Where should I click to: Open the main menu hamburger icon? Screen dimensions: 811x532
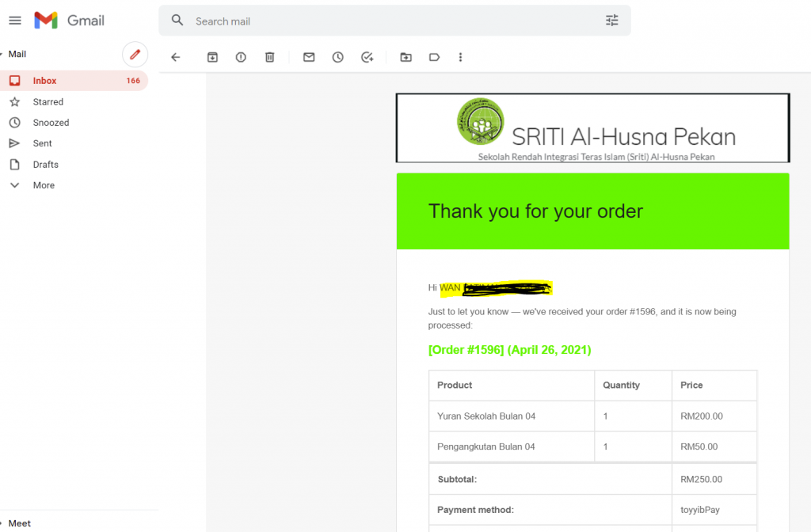tap(14, 21)
